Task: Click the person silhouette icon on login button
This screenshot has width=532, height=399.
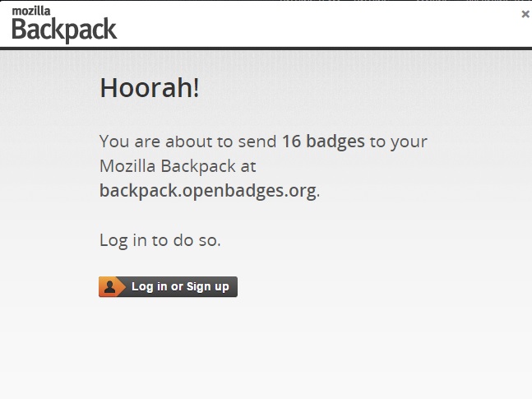Action: pos(109,286)
